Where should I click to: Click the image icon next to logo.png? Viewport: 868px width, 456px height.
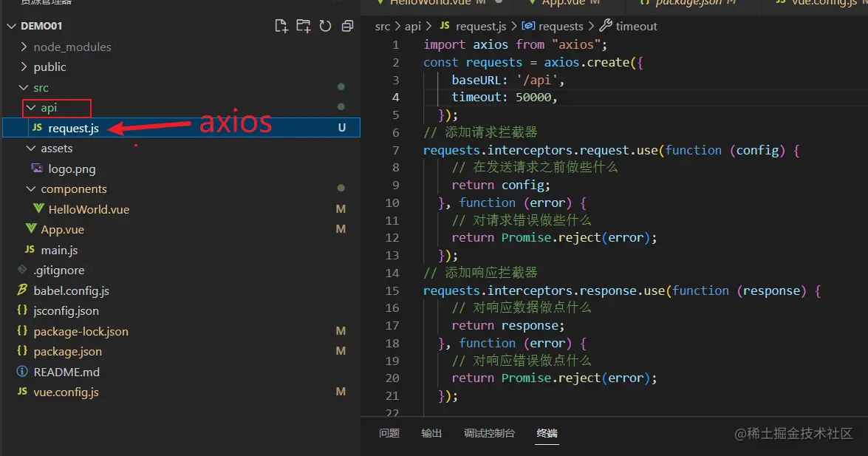[x=37, y=168]
